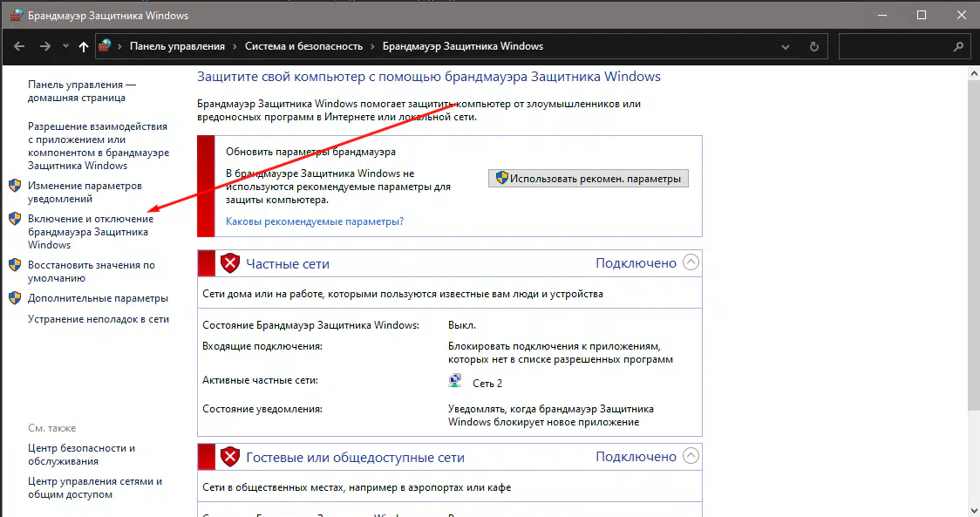This screenshot has width=980, height=517.
Task: Expand address bar history dropdown
Action: 786,47
